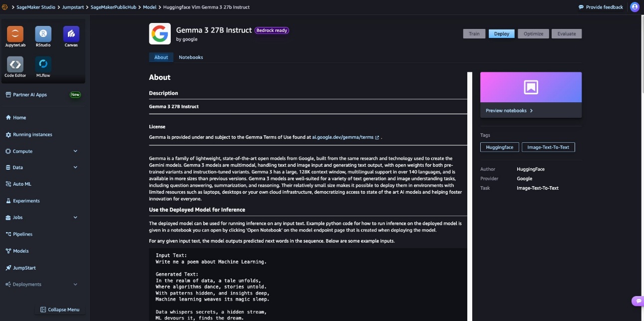This screenshot has height=321, width=644.
Task: Click the external link icon after Gemma terms
Action: point(377,137)
